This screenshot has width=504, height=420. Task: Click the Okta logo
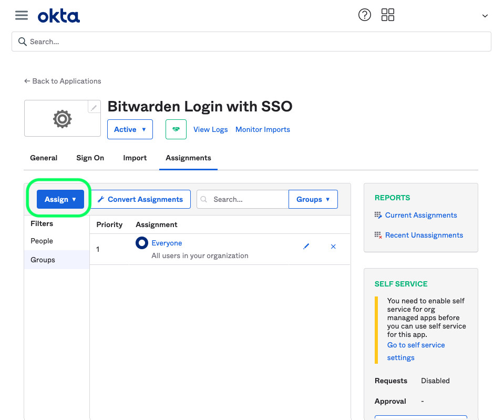[59, 16]
